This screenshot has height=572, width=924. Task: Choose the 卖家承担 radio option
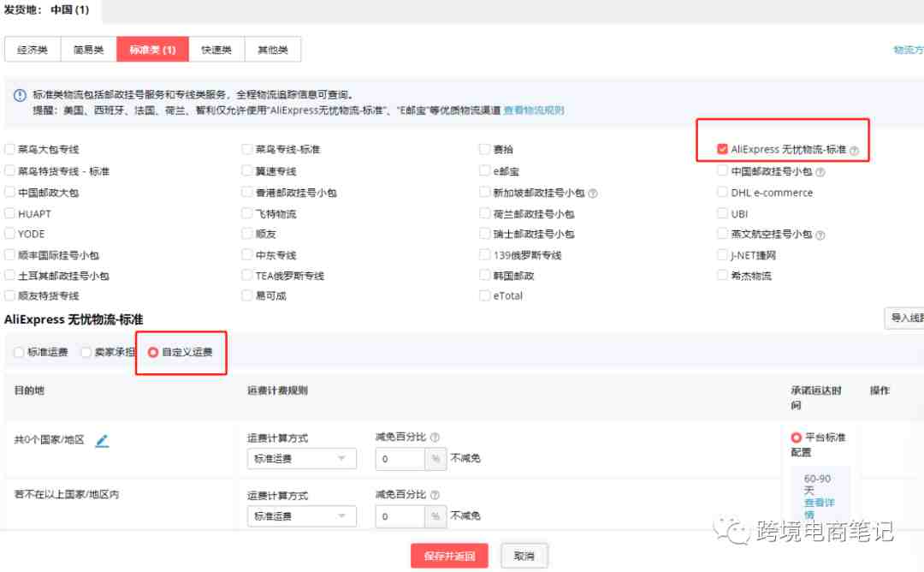pyautogui.click(x=86, y=352)
